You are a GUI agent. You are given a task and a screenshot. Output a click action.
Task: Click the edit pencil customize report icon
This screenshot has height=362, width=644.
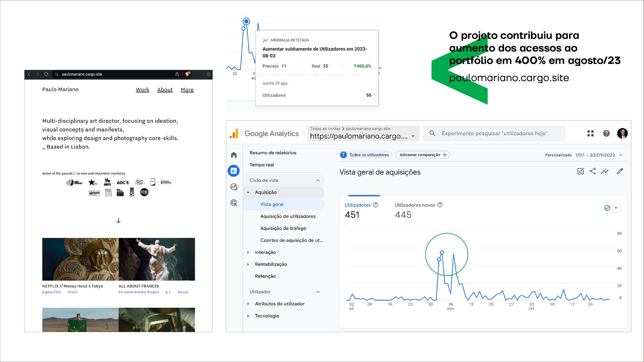620,171
